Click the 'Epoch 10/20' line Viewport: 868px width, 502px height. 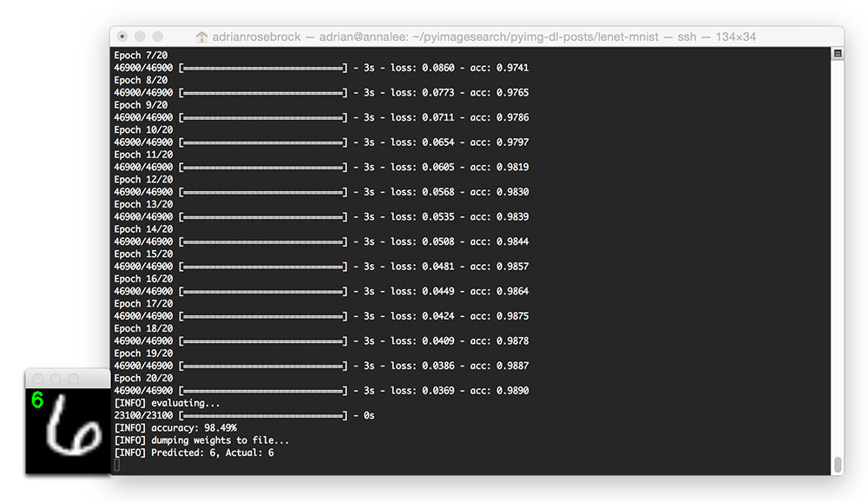click(x=143, y=129)
